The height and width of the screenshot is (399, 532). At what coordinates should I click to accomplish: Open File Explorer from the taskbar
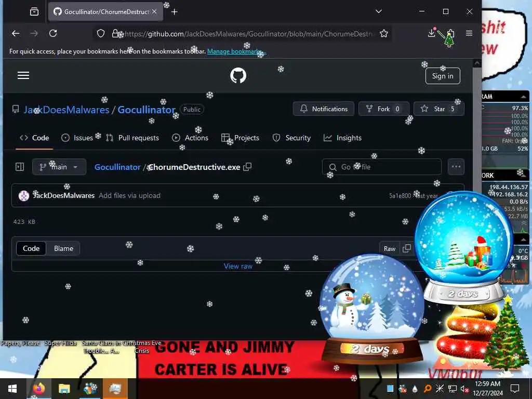pos(64,389)
